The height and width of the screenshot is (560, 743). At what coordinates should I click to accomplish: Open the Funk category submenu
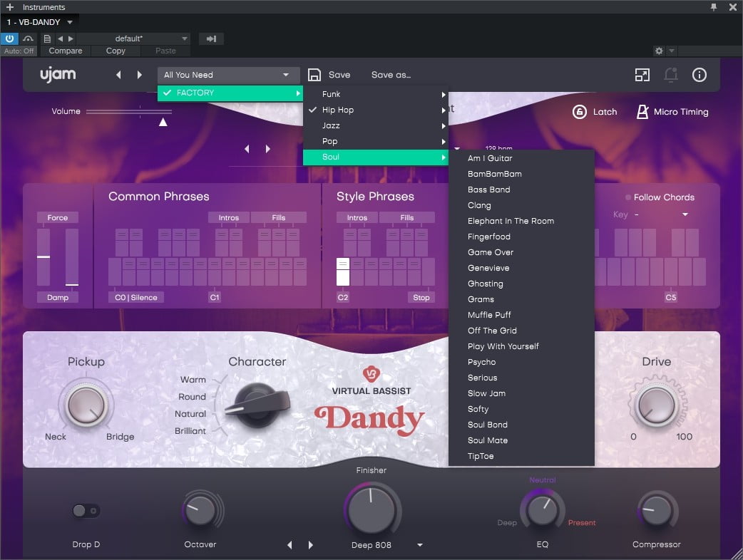click(374, 94)
